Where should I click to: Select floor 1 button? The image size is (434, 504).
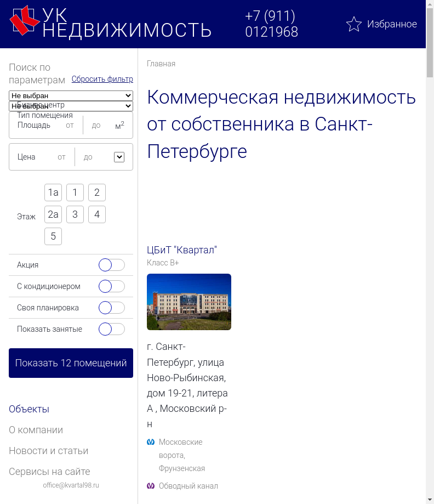75,192
